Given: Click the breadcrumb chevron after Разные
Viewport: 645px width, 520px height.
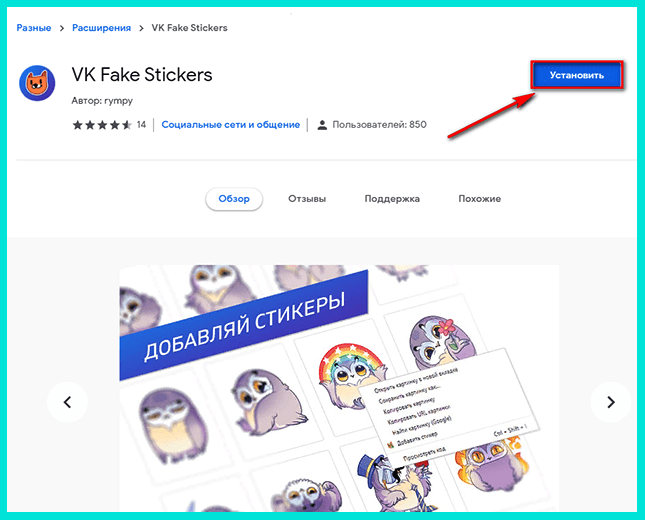Looking at the screenshot, I should (x=62, y=28).
